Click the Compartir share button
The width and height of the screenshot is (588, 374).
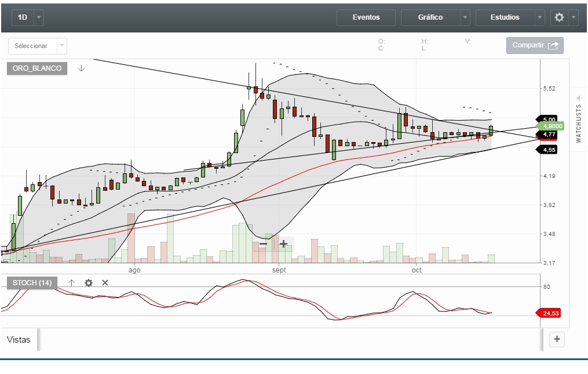click(x=535, y=45)
